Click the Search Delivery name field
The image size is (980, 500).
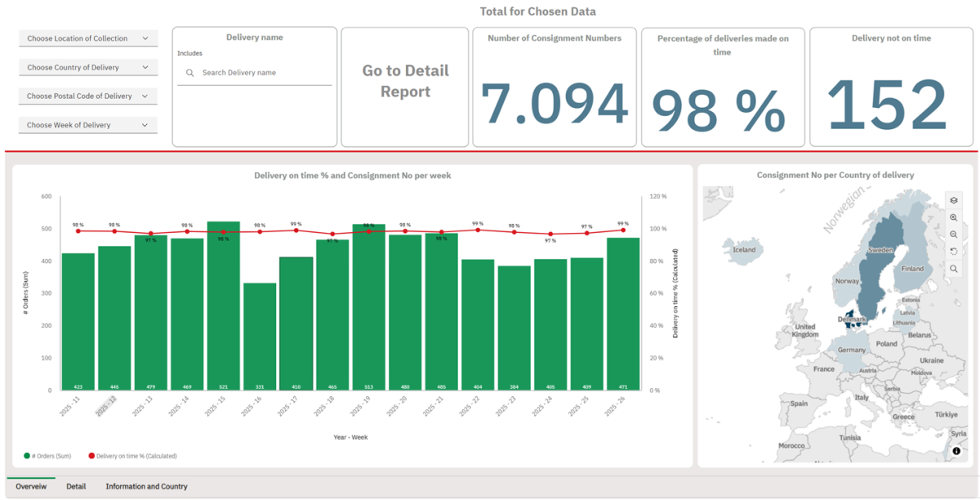(261, 73)
